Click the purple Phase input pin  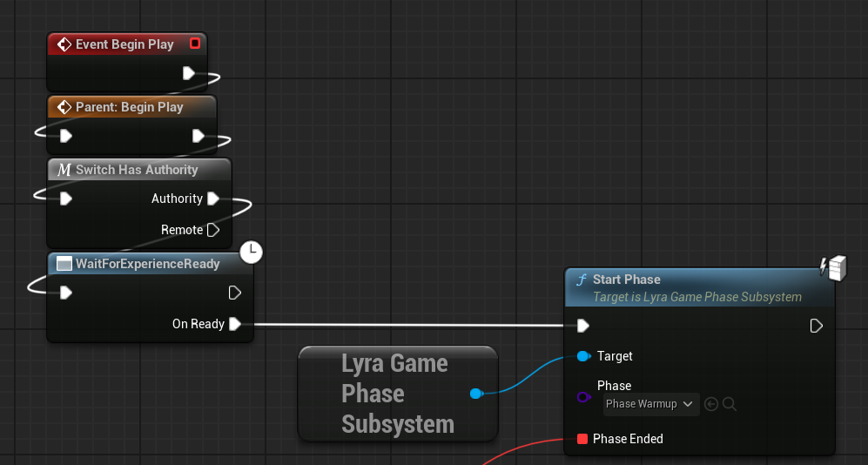[x=583, y=397]
